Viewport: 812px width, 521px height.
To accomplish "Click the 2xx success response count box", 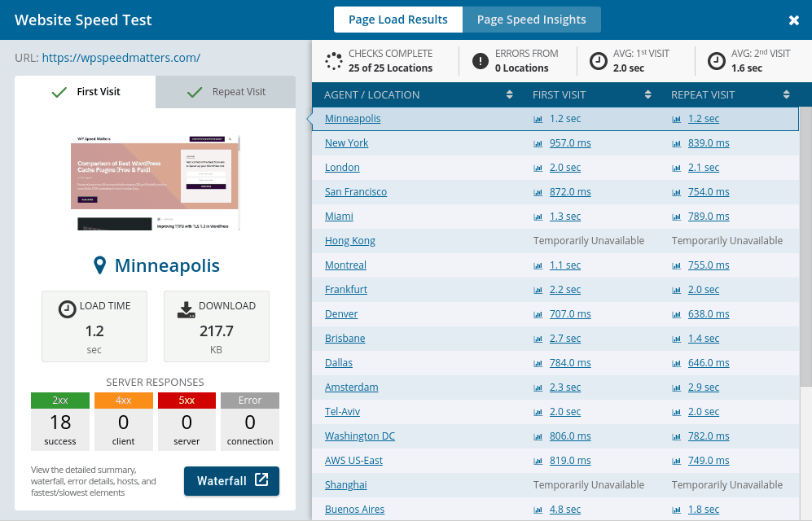I will [60, 422].
